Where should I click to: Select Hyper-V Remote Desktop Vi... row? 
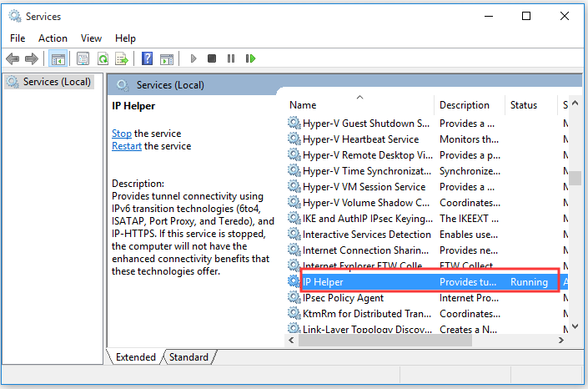pyautogui.click(x=428, y=154)
